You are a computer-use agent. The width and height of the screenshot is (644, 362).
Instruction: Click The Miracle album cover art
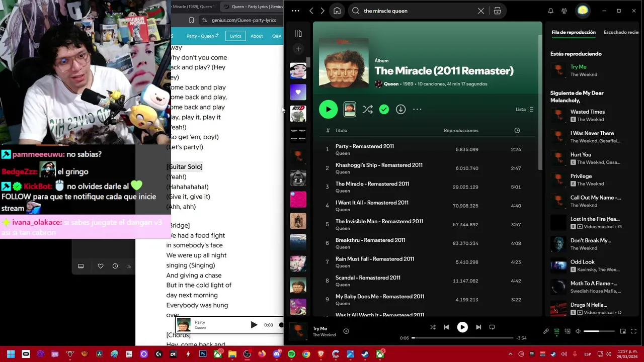click(x=344, y=63)
